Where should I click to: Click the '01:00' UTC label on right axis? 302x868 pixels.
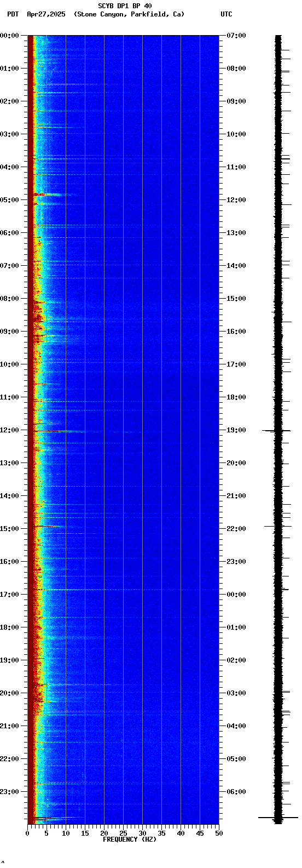(236, 627)
